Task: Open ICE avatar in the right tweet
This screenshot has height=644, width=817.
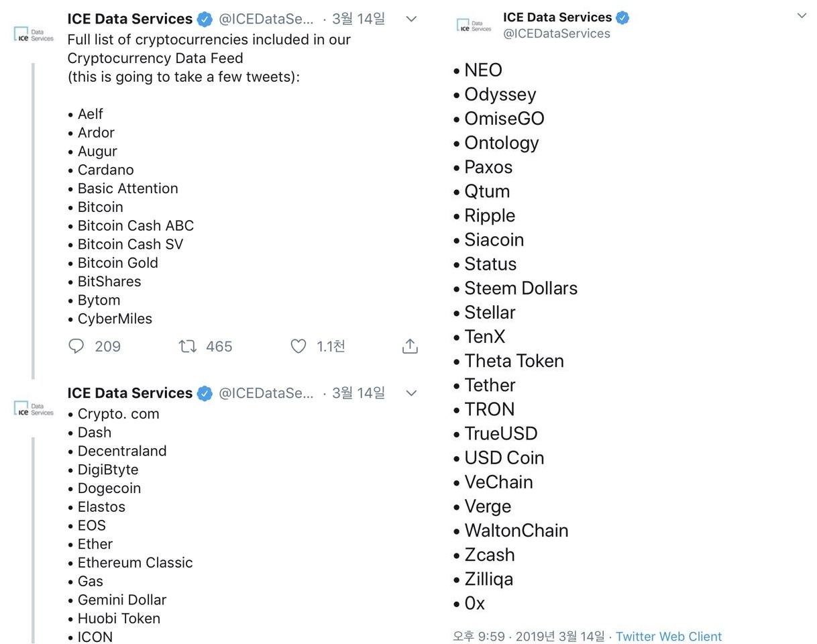Action: click(x=474, y=25)
